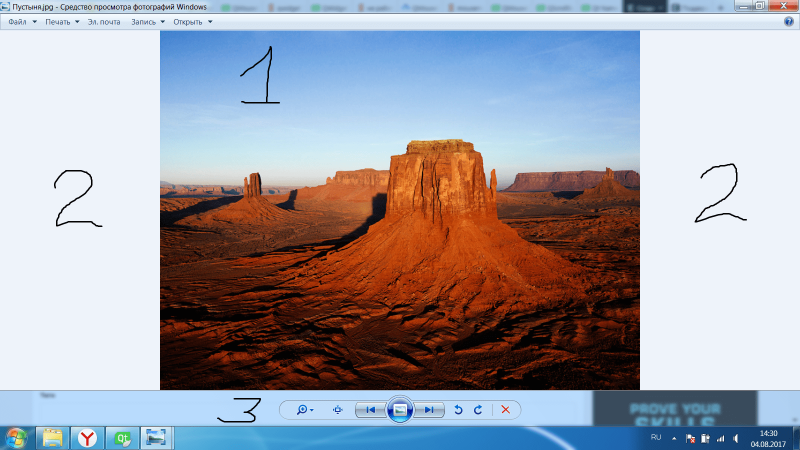Open the clock showing 14:30

click(768, 439)
